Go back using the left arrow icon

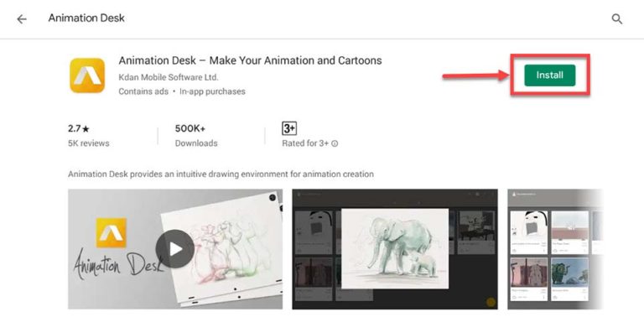21,19
